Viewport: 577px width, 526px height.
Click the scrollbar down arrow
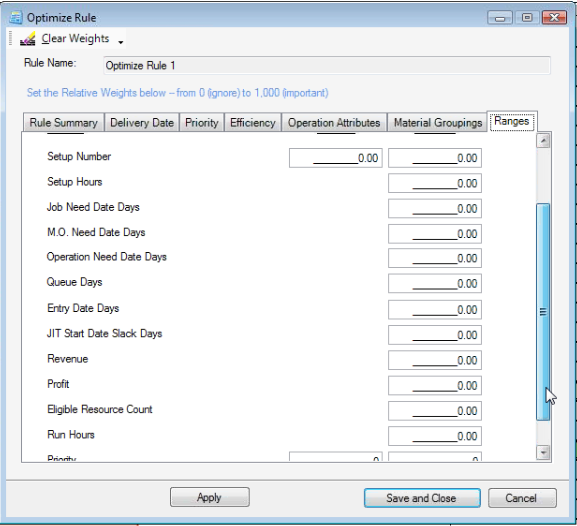tap(543, 452)
